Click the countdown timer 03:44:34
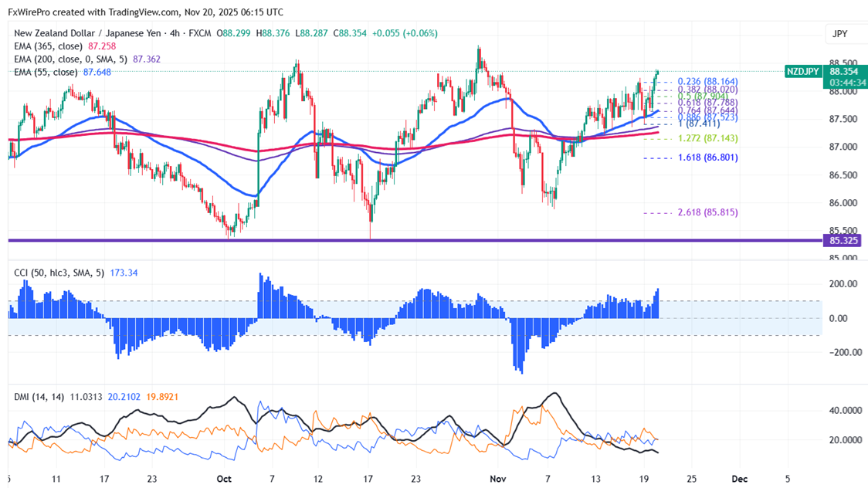 [x=848, y=83]
